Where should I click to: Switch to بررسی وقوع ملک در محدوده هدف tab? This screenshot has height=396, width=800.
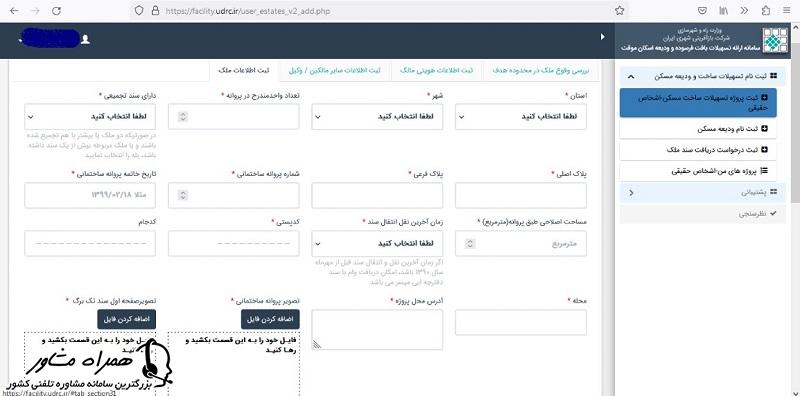tap(541, 70)
